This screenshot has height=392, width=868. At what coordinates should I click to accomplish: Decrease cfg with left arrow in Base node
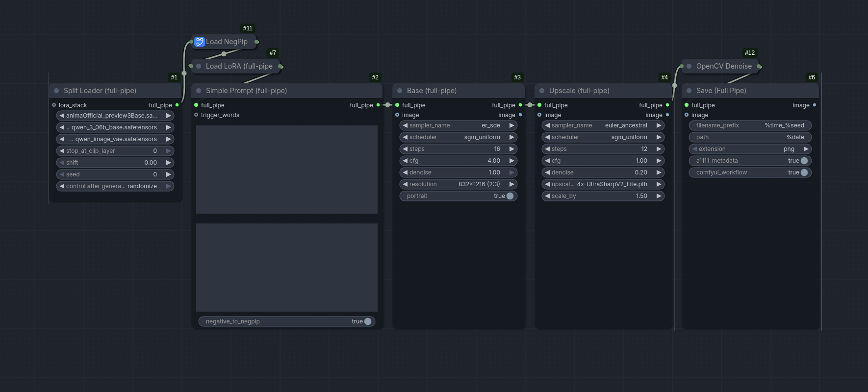pos(405,161)
